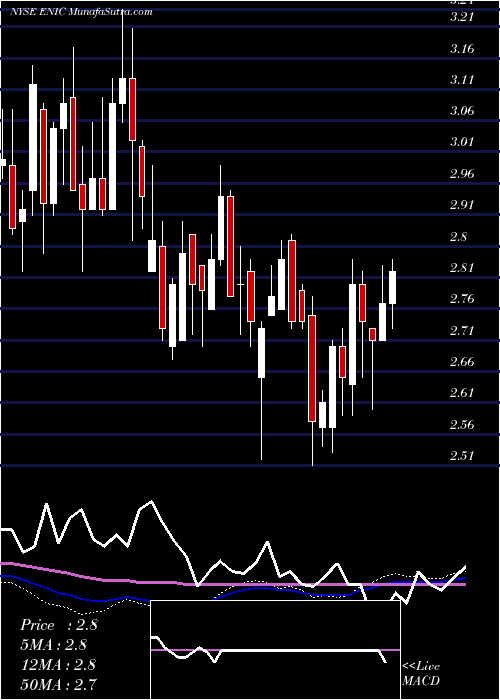Click the 3.11 price axis label
The image size is (500, 700).
(462, 79)
